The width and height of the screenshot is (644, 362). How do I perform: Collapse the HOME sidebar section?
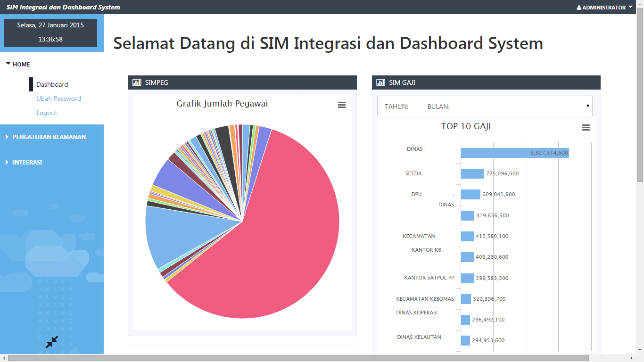[21, 64]
